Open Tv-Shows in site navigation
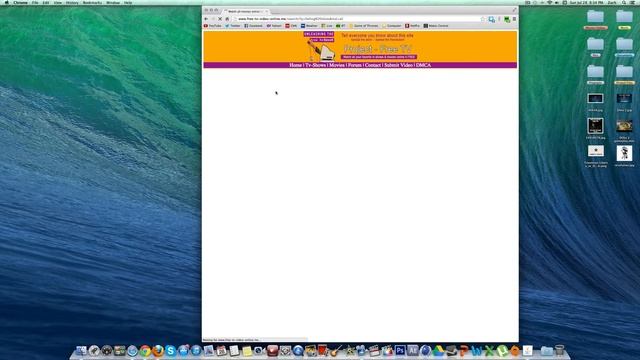The height and width of the screenshot is (360, 640). (x=316, y=65)
